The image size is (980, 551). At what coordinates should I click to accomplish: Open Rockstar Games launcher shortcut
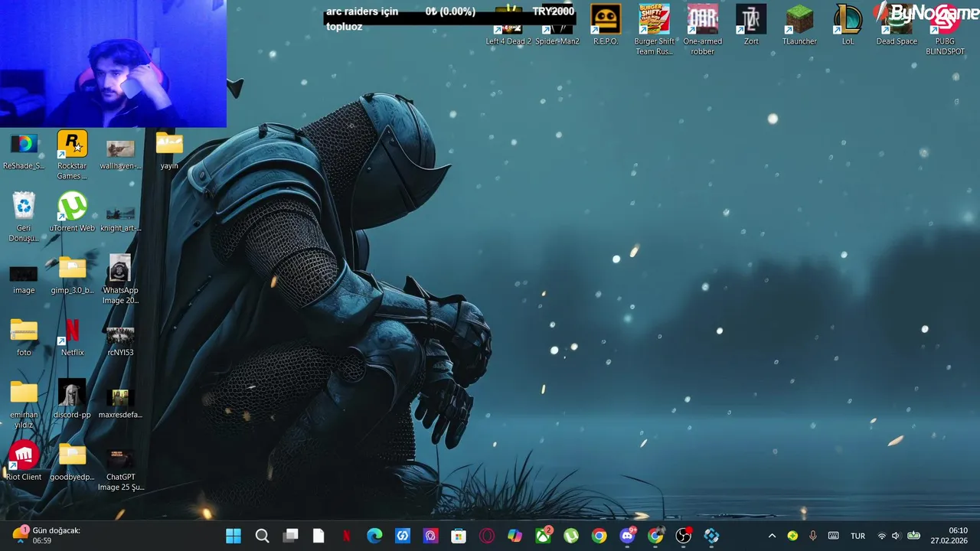[x=72, y=155]
